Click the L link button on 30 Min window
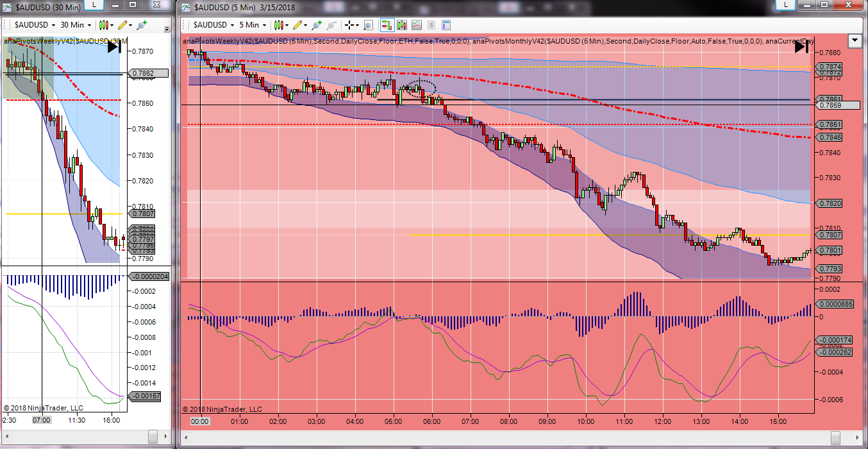Viewport: 868px width, 449px height. (x=94, y=4)
